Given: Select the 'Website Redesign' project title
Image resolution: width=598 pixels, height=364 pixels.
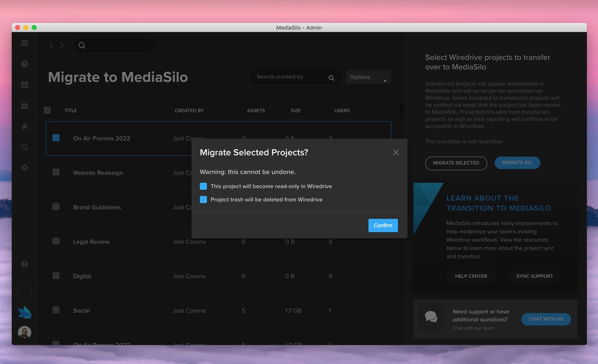Looking at the screenshot, I should click(x=98, y=173).
